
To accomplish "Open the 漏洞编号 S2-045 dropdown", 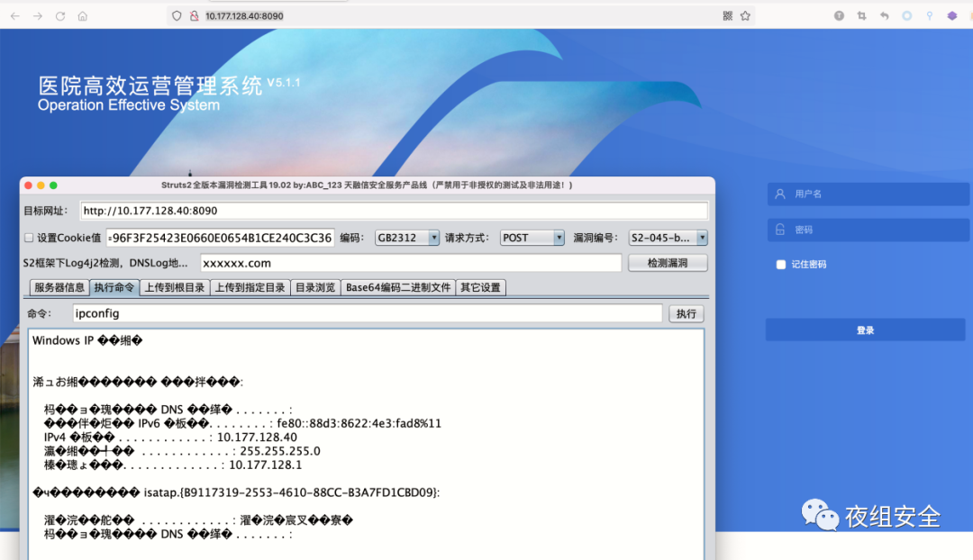I will tap(668, 238).
